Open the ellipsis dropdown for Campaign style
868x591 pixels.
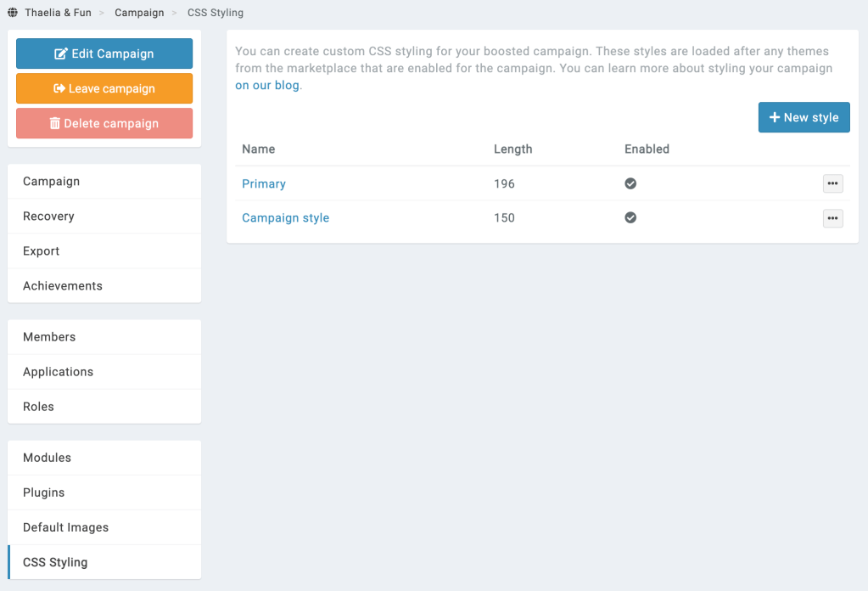[832, 218]
